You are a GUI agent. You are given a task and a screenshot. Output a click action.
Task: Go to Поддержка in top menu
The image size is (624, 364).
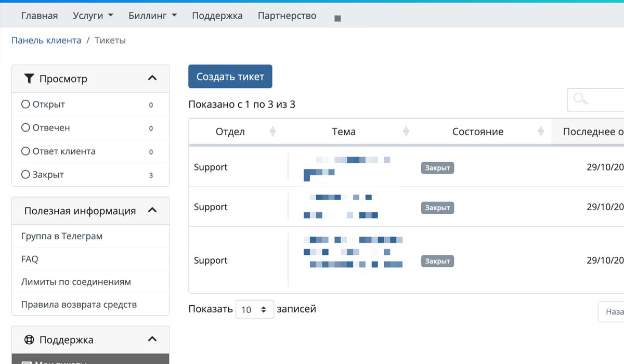217,16
